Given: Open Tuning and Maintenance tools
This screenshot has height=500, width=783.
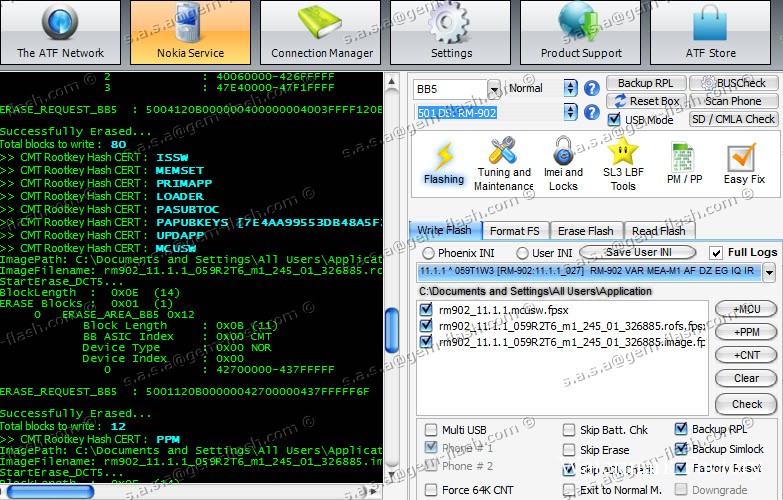Looking at the screenshot, I should point(503,165).
